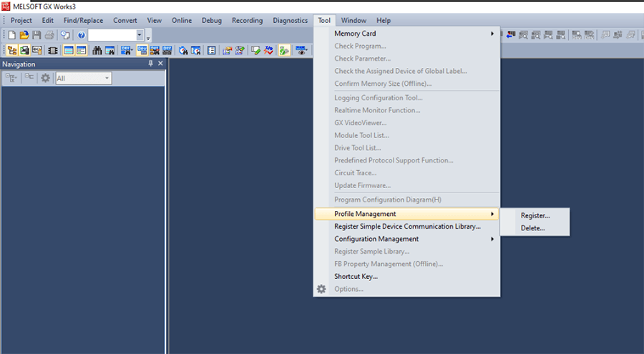The height and width of the screenshot is (354, 644).
Task: Open the Help menu
Action: 384,20
